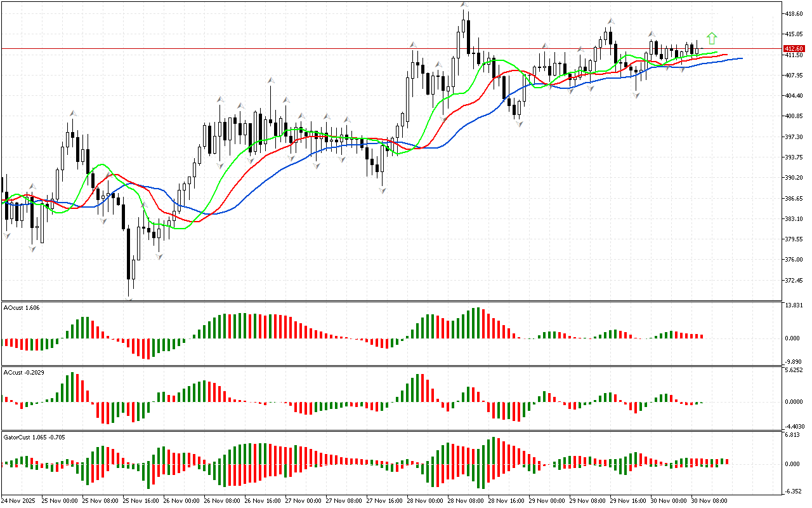Select the lime Alligator lips line's right end
This screenshot has height=508, width=812.
[716, 53]
